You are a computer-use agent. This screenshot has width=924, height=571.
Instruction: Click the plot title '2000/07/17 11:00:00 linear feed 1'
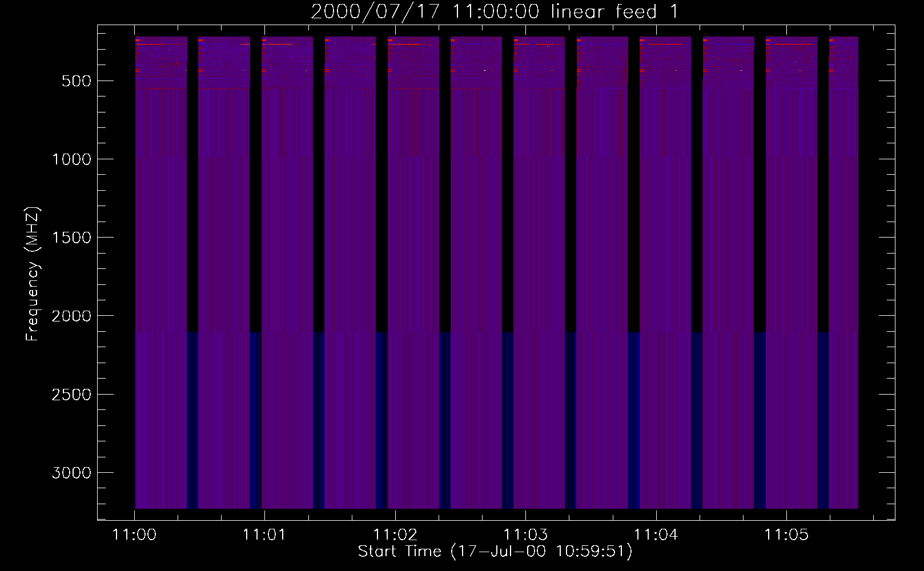(495, 11)
